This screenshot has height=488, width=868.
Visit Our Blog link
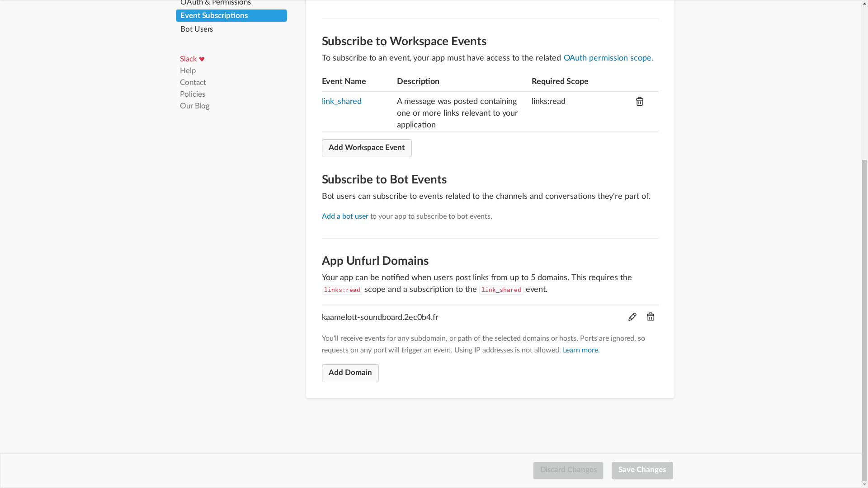(x=194, y=106)
